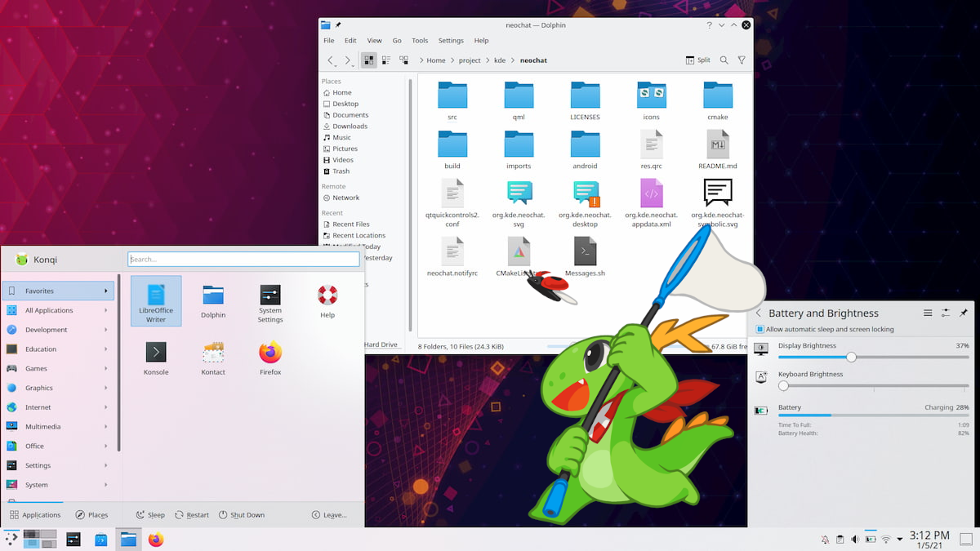Adjust the Keyboard Brightness slider

click(874, 385)
